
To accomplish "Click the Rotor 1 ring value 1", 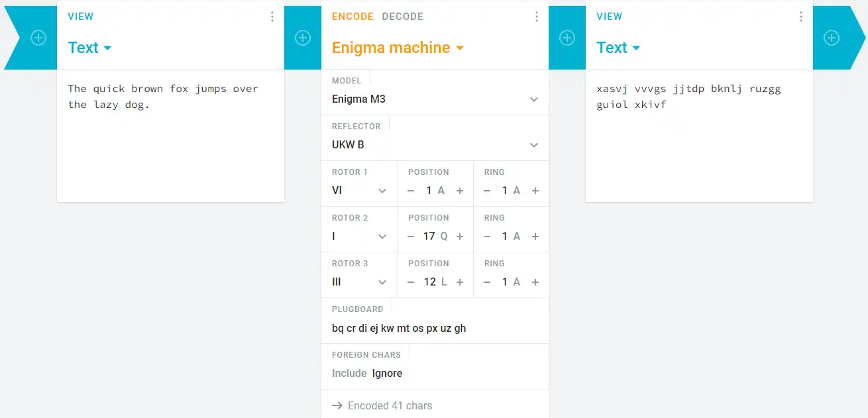I will tap(504, 191).
